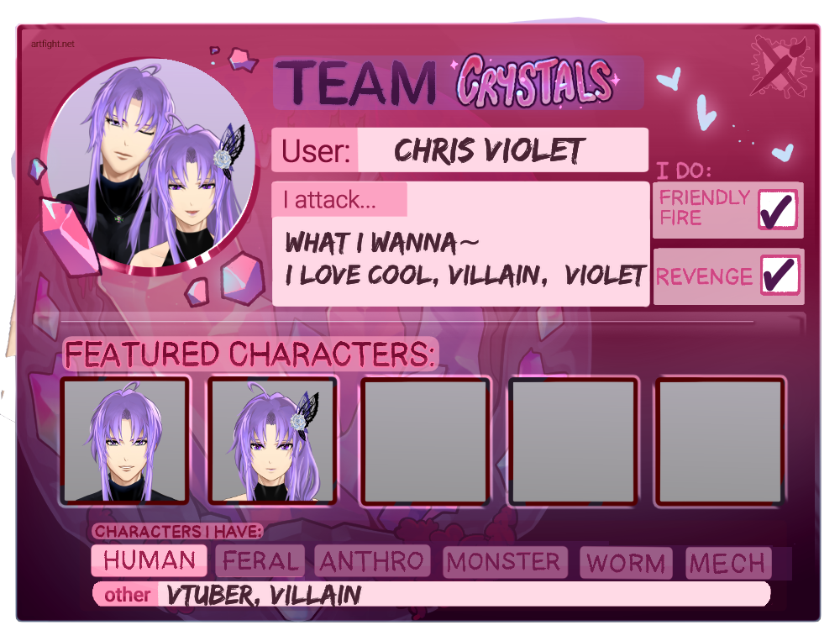
Task: Select the MECH character type tag
Action: click(x=728, y=563)
